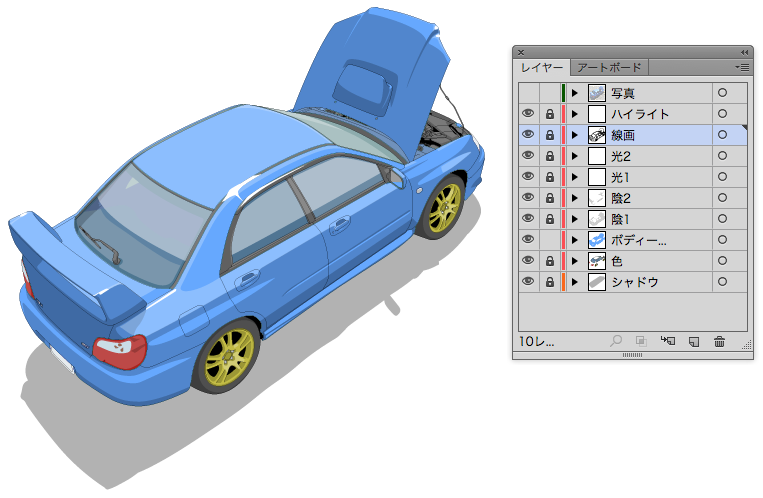Image resolution: width=763 pixels, height=498 pixels.
Task: Expand the 色 layer
Action: [575, 261]
